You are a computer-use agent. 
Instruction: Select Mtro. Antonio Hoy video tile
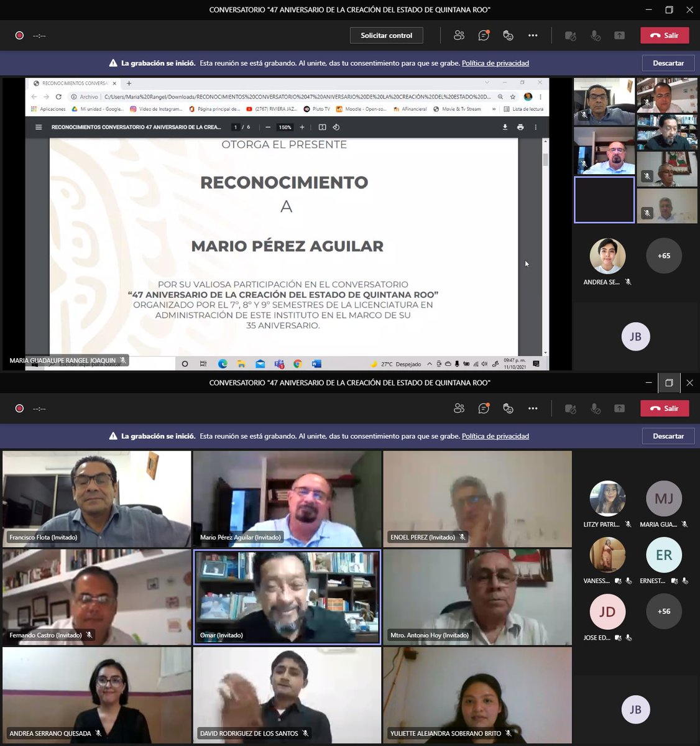[x=477, y=597]
